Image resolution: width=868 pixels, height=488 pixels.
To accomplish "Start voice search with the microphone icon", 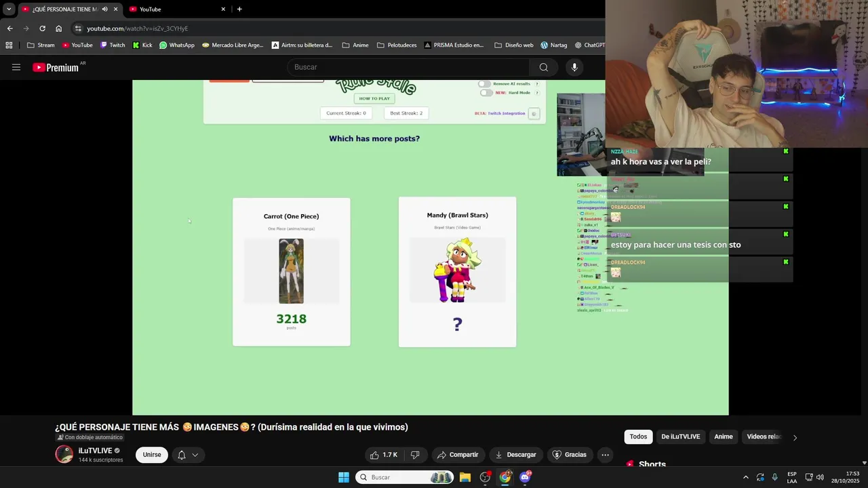I will click(574, 67).
